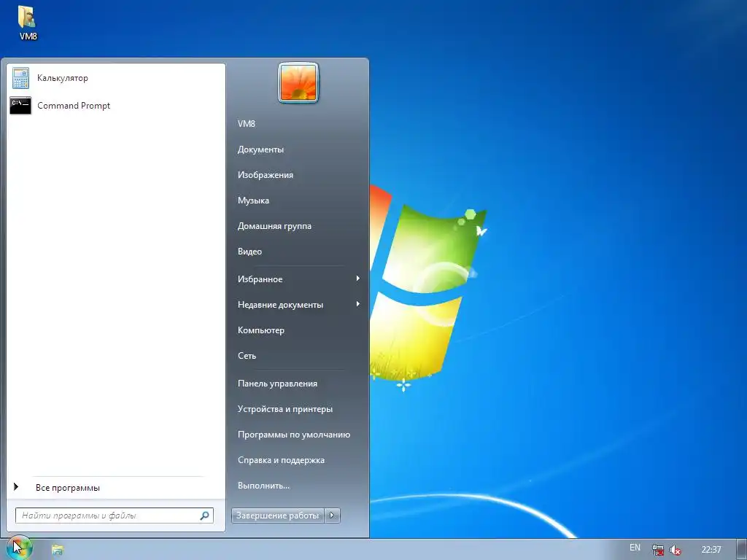Click the 22:37 clock
Image resolution: width=747 pixels, height=560 pixels.
tap(711, 550)
